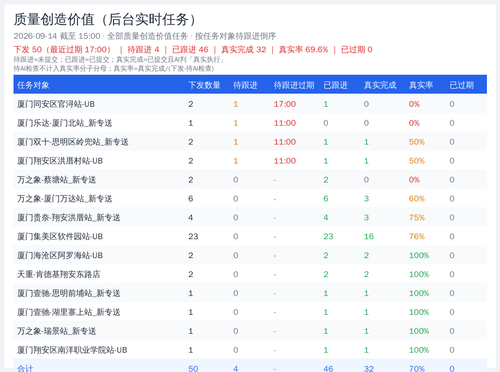This screenshot has width=500, height=372.
Task: Click the 合计 label in the totals row
Action: pos(25,369)
